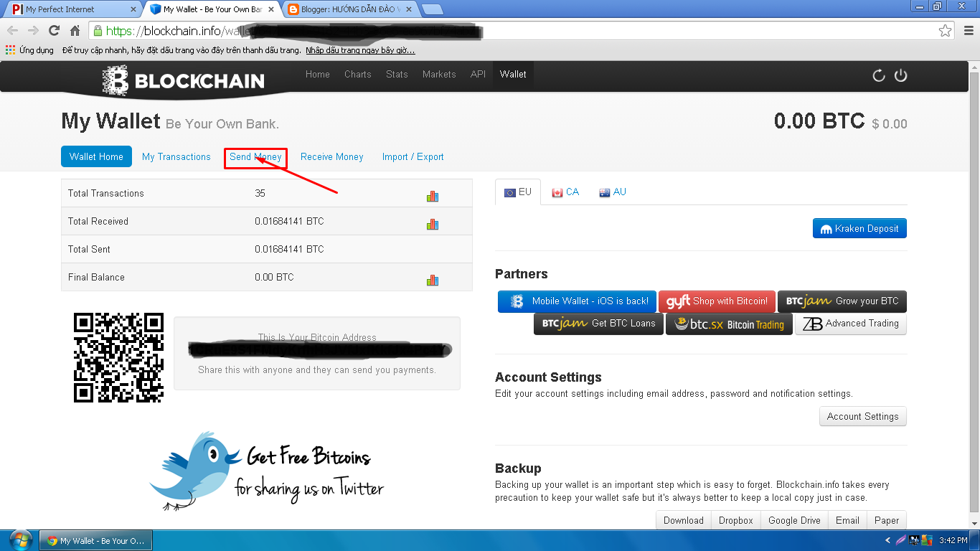Click the Paper backup button
The width and height of the screenshot is (980, 551).
(x=887, y=520)
